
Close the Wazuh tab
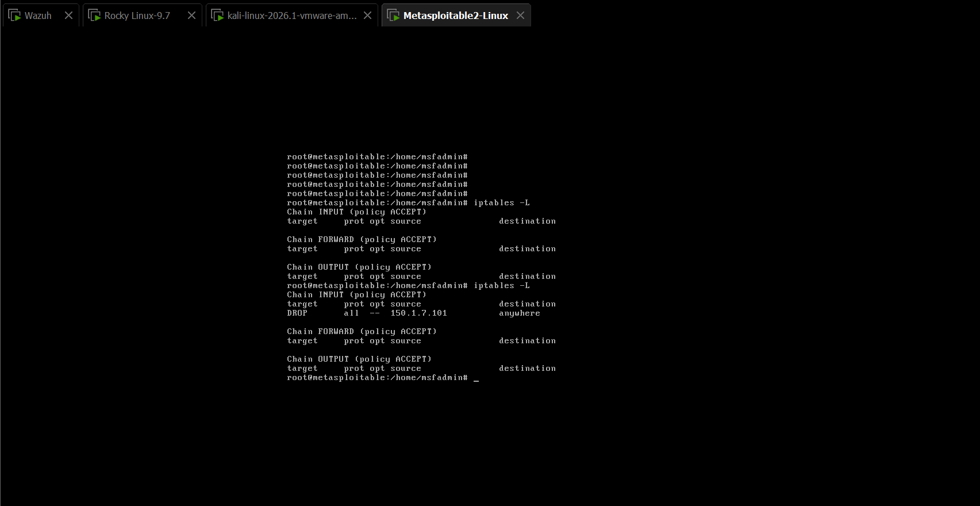(x=68, y=16)
